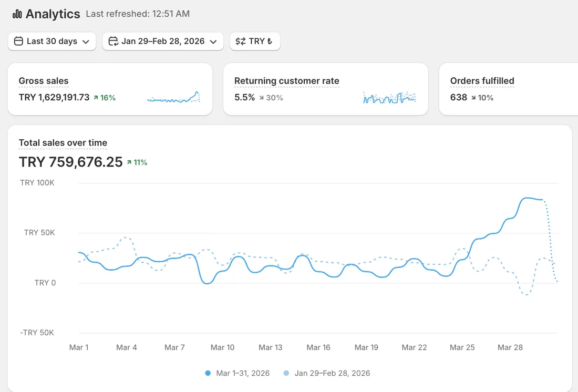Screen dimensions: 578x392
Task: Click the Returning customer rate sparkline
Action: (389, 97)
